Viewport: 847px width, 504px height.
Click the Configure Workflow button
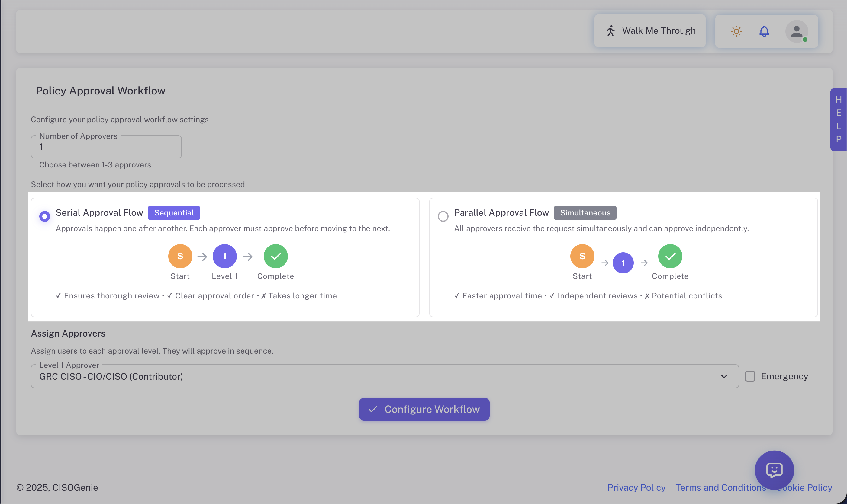tap(424, 409)
